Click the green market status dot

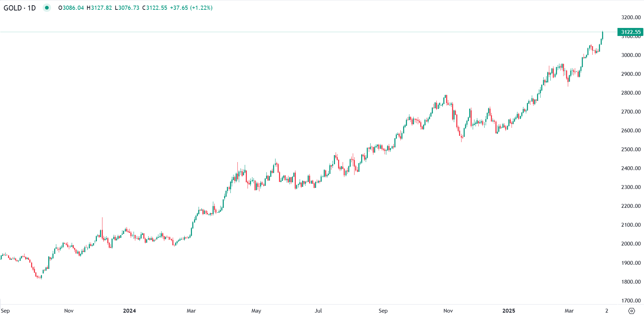[x=47, y=8]
